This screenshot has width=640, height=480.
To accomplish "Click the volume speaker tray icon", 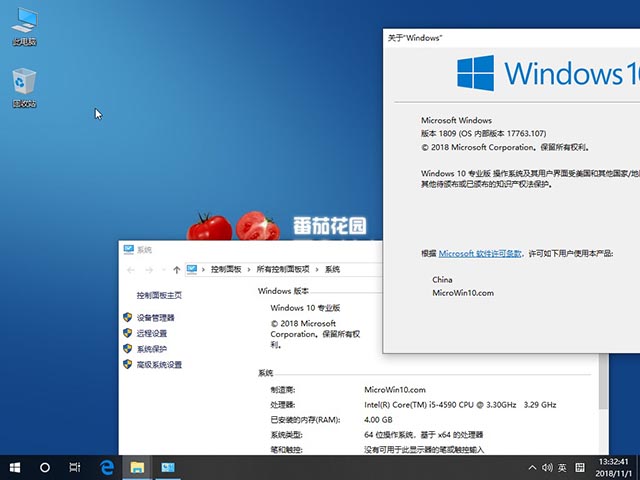I will [x=547, y=468].
